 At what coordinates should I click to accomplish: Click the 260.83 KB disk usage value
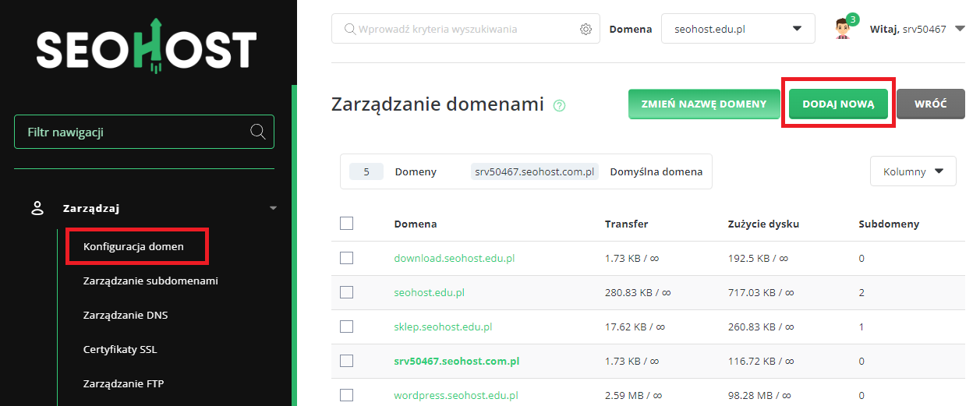point(761,327)
